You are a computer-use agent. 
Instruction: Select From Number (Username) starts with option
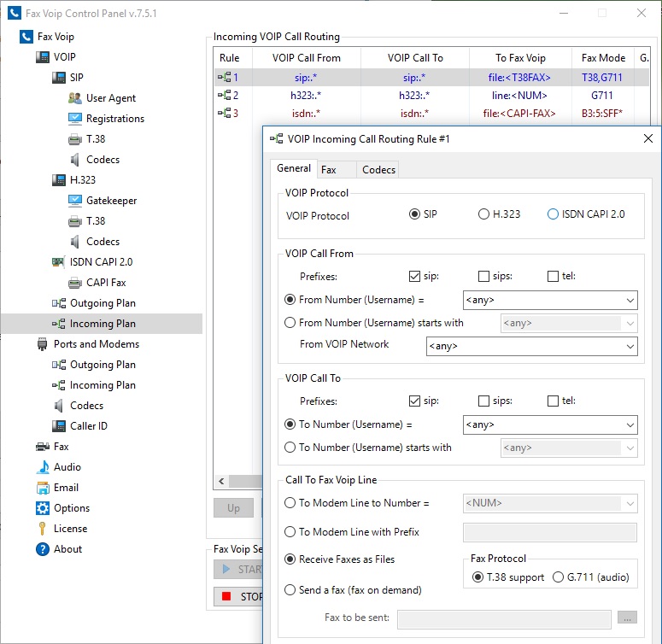290,323
